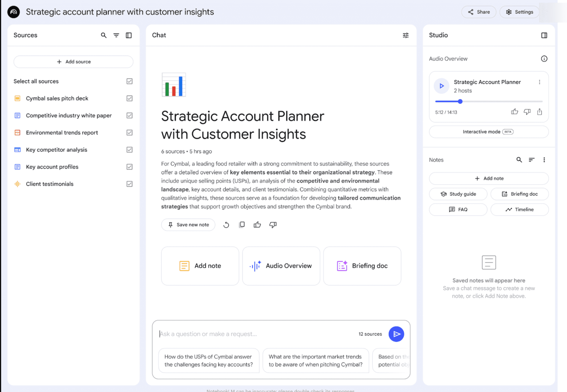Screen dimensions: 567x392
Task: Click the filter icon in Sources panel
Action: pos(116,35)
